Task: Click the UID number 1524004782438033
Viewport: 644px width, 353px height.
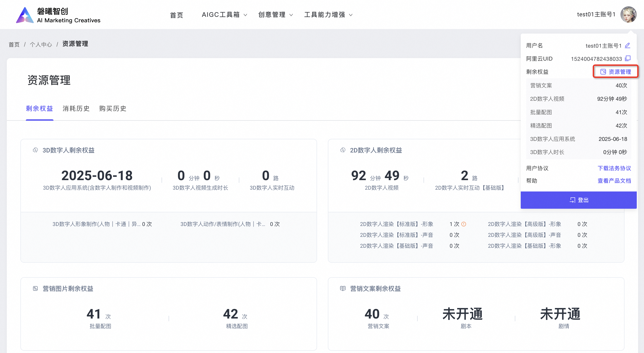Action: point(596,59)
